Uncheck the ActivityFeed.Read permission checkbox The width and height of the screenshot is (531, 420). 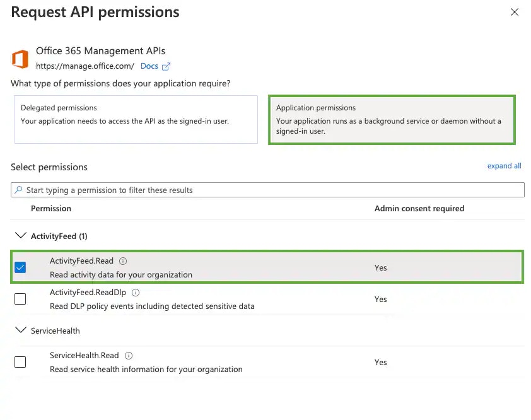point(20,267)
